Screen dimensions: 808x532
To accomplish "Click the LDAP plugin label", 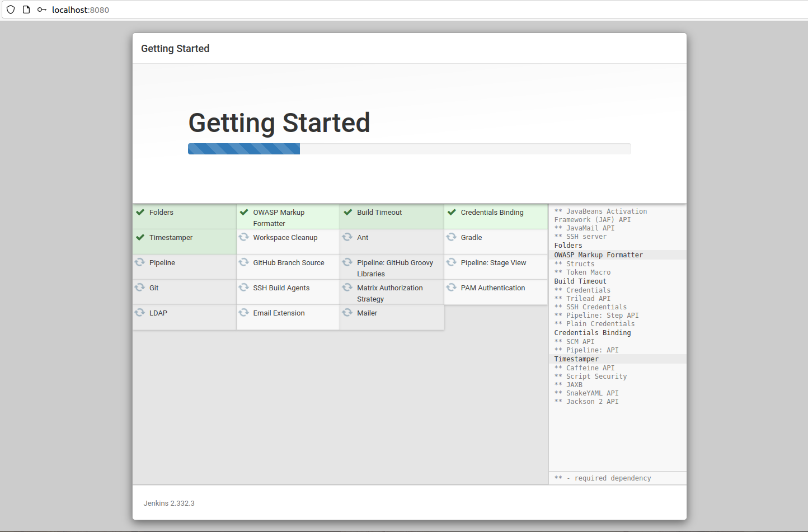I will 158,313.
